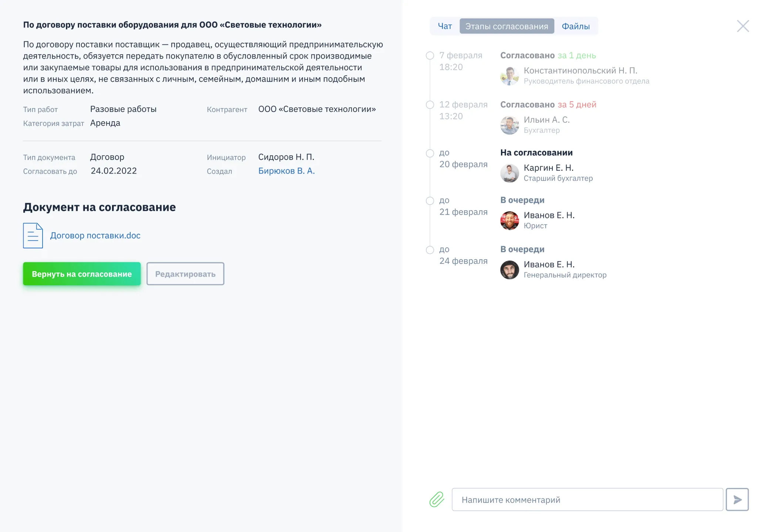Click the Редактировать button
The image size is (772, 532).
coord(185,274)
